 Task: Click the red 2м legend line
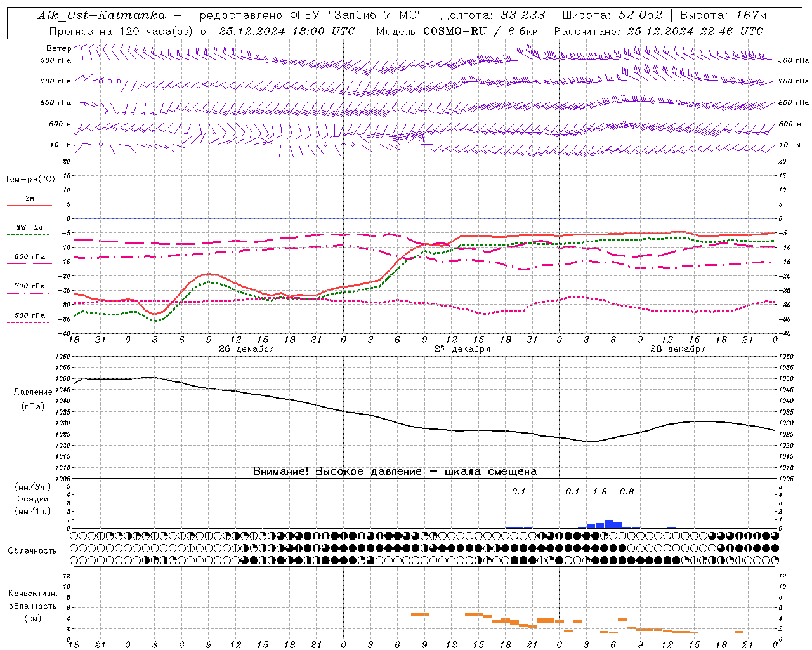click(29, 205)
